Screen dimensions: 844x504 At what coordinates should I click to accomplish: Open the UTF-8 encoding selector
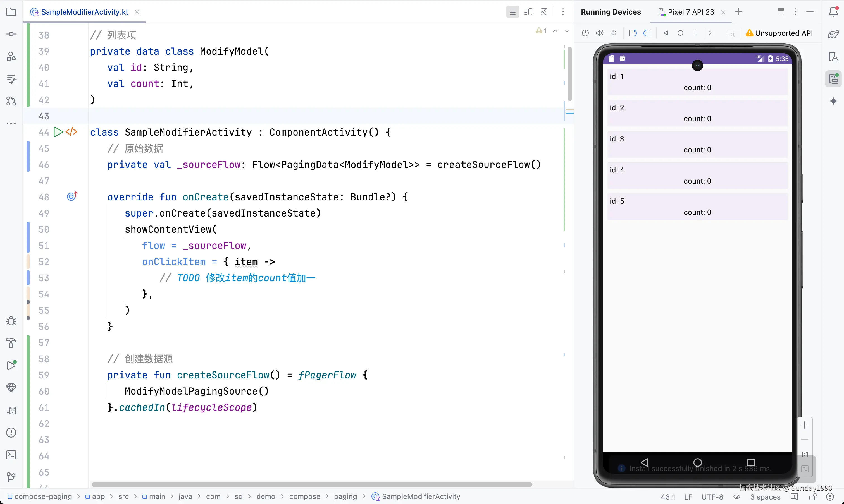(x=712, y=497)
